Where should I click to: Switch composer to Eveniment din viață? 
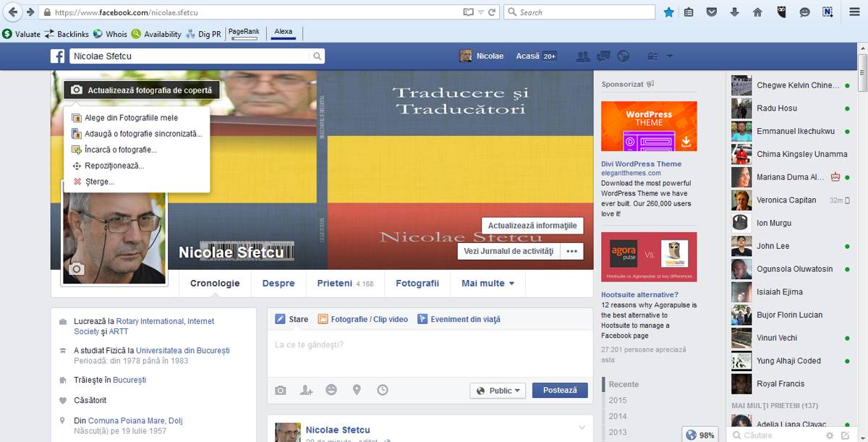[459, 319]
